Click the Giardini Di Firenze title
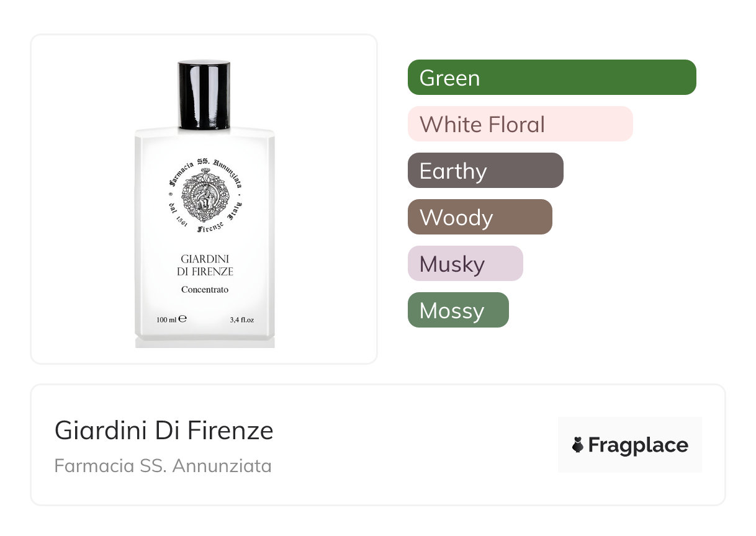 (164, 431)
